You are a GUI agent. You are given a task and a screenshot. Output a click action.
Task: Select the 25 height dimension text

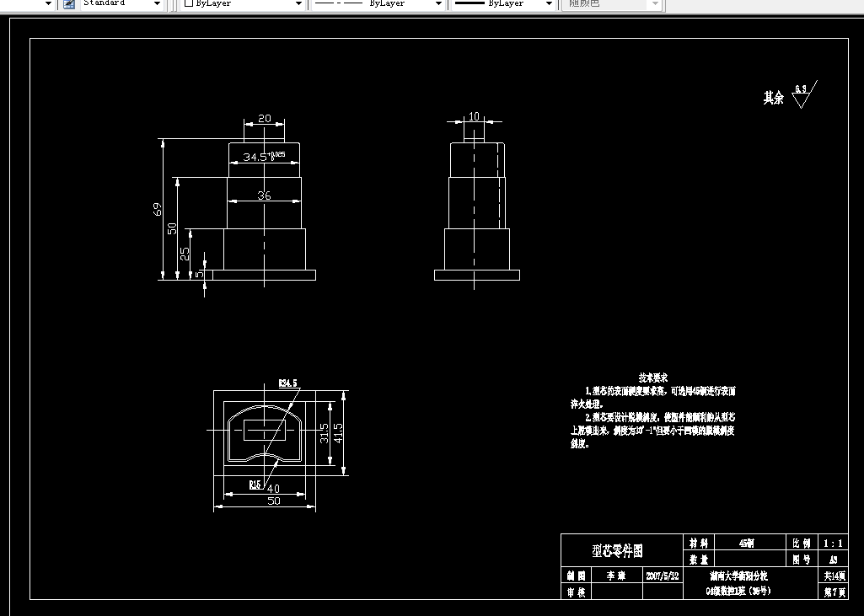pyautogui.click(x=185, y=254)
